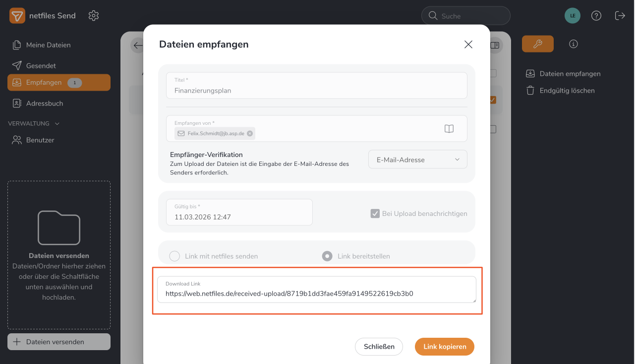Click the orange wrench tools icon
The height and width of the screenshot is (364, 635).
pos(537,44)
